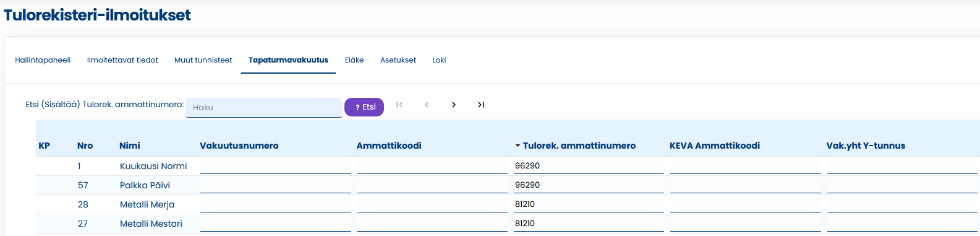Screen dimensions: 980x236
Task: Switch to the Eläke tab
Action: tap(354, 60)
